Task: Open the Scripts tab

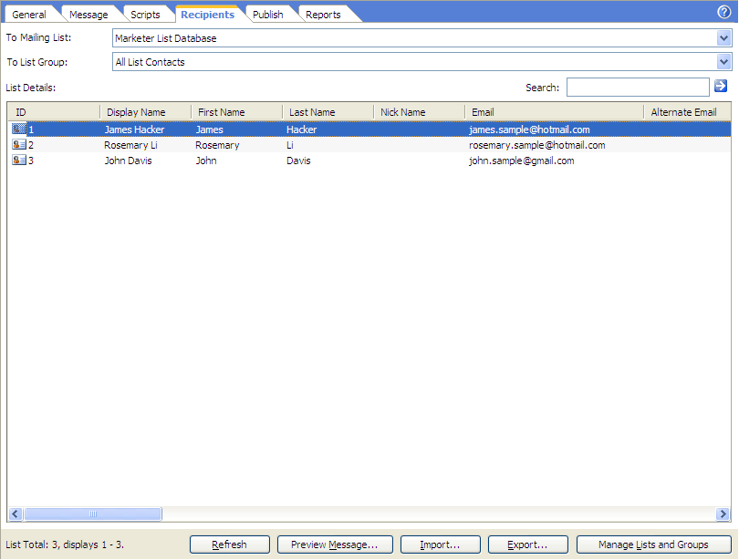Action: (145, 15)
